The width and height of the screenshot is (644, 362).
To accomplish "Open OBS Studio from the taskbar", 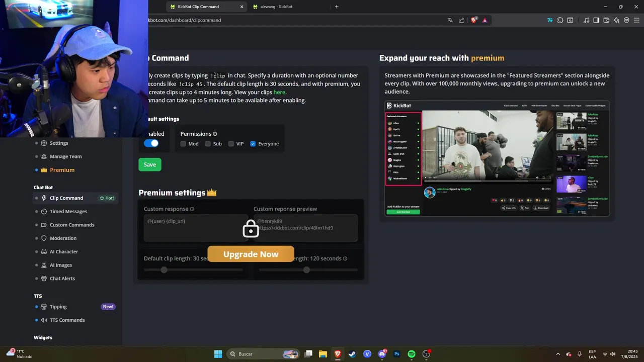I will coord(426,354).
